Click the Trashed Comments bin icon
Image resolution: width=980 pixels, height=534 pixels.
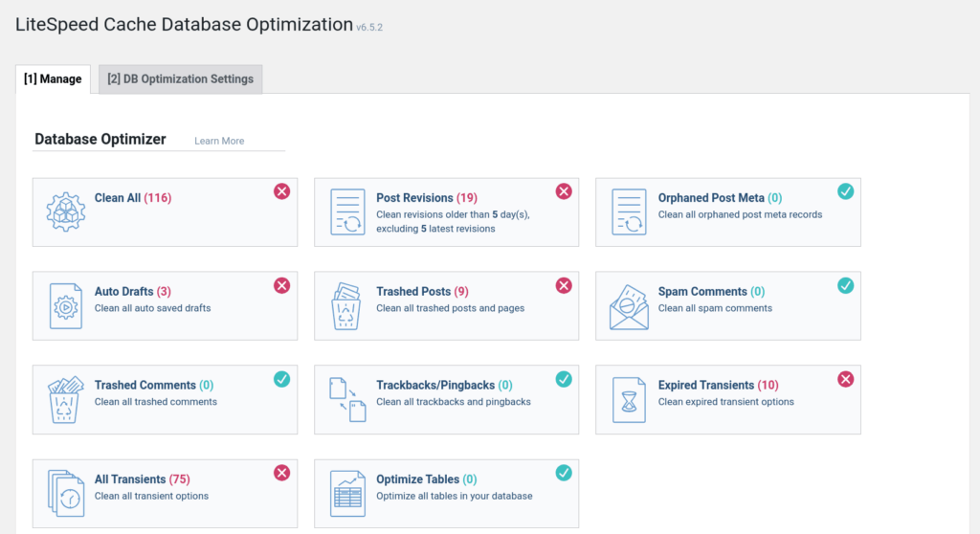[x=66, y=400]
